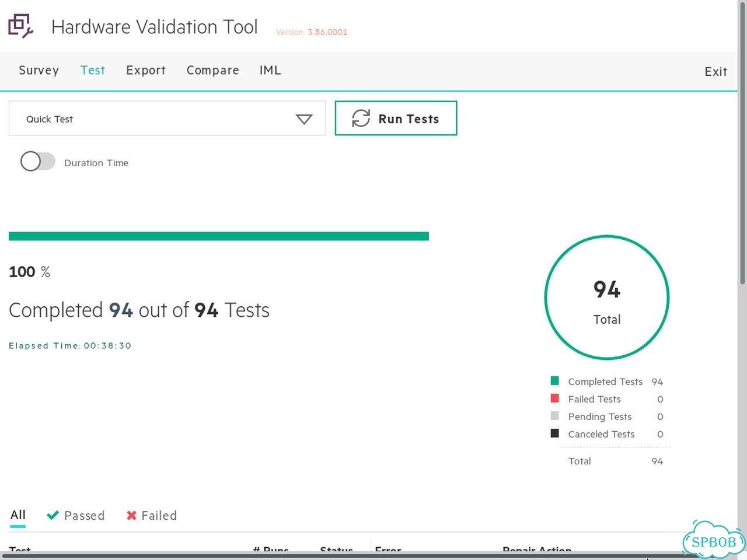Click the black Canceled Tests legend square

point(555,433)
